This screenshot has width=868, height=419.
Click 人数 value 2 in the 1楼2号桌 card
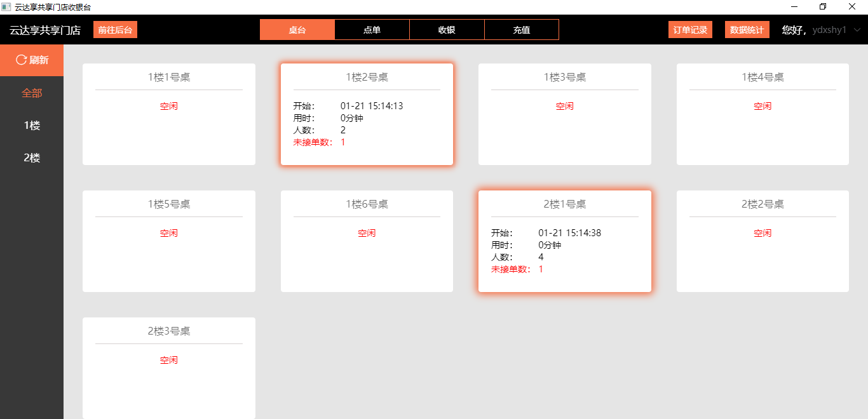pyautogui.click(x=343, y=130)
